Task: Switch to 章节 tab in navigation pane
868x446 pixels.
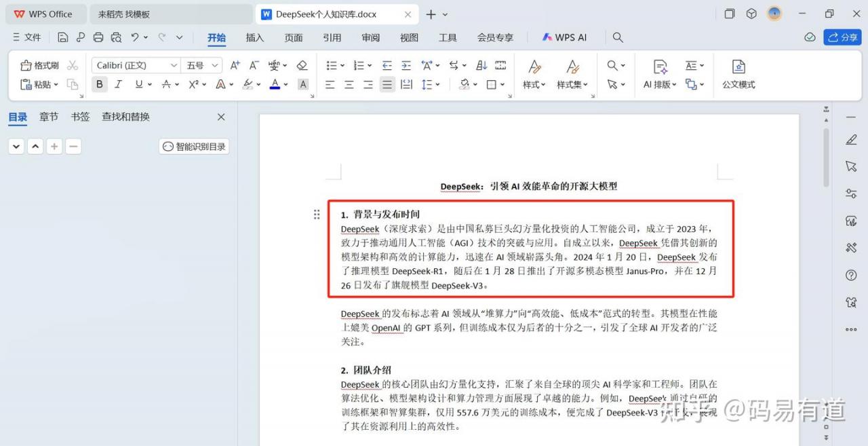Action: pos(49,117)
